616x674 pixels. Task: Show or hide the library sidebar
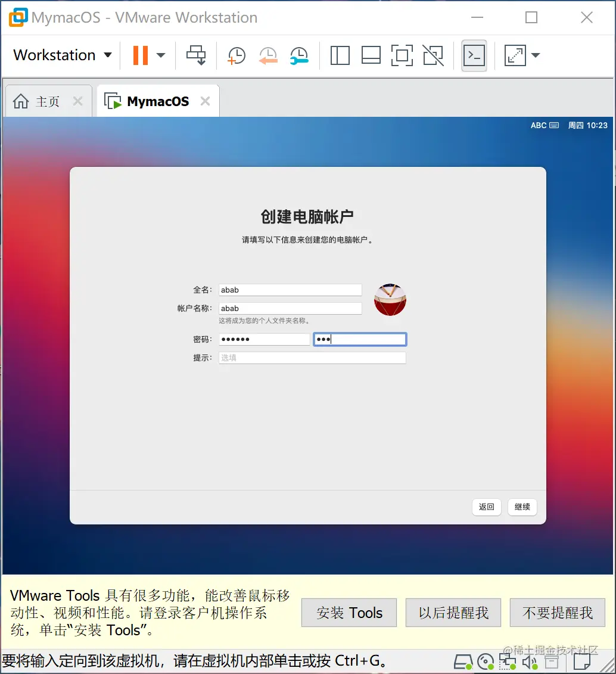pyautogui.click(x=340, y=55)
